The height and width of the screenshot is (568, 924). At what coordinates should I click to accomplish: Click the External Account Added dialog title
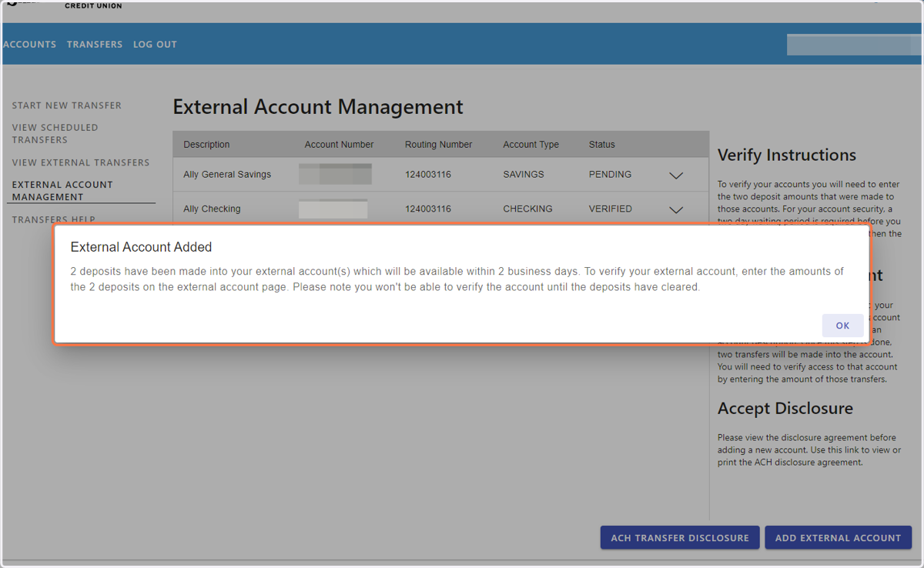tap(141, 247)
